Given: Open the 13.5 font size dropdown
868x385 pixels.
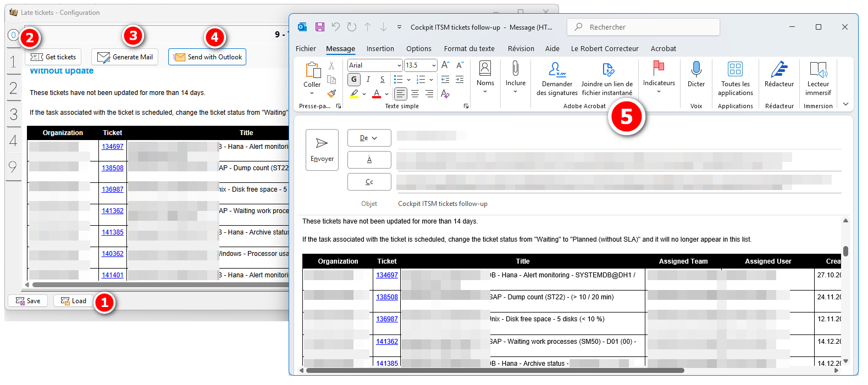Looking at the screenshot, I should [x=434, y=65].
